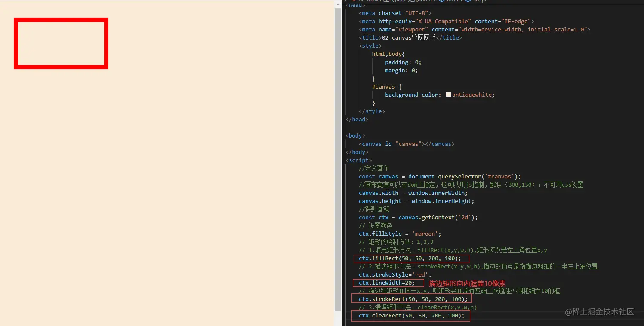Screen dimensions: 644x326
Task: Click the comment 2.描边矩形方法 strokeRect
Action: tap(478, 266)
